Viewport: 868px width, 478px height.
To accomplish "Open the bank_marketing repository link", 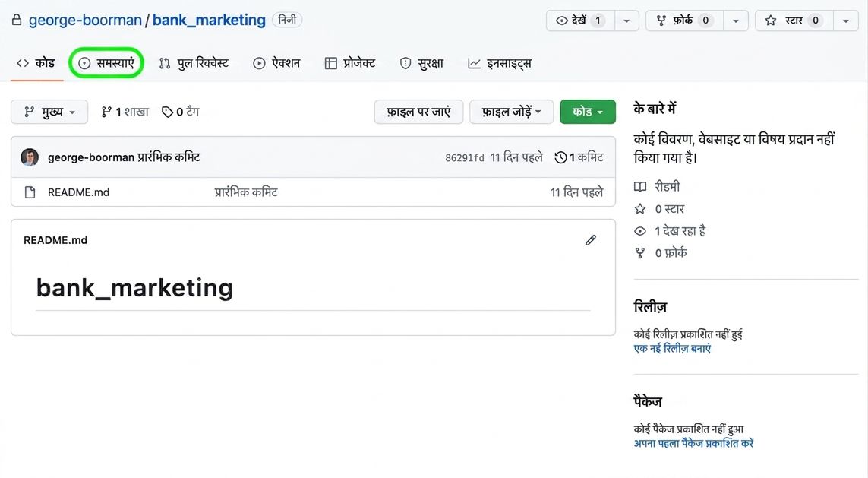I will [x=209, y=20].
